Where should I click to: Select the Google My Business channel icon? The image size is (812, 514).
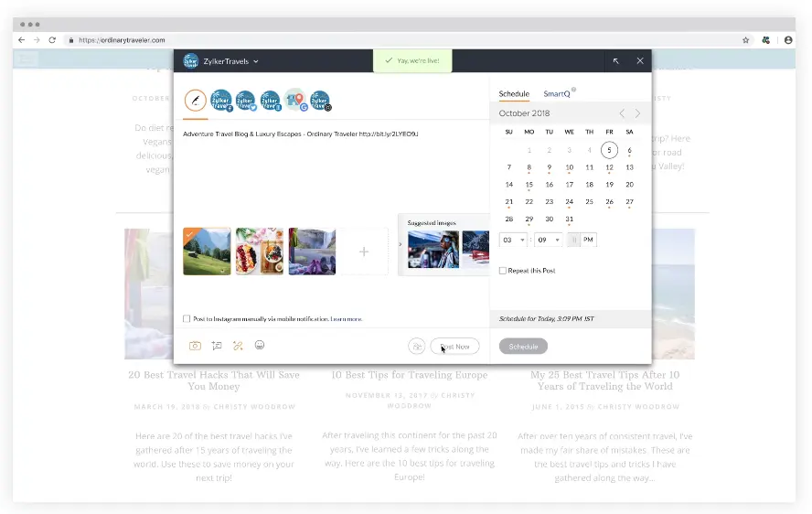pos(294,101)
